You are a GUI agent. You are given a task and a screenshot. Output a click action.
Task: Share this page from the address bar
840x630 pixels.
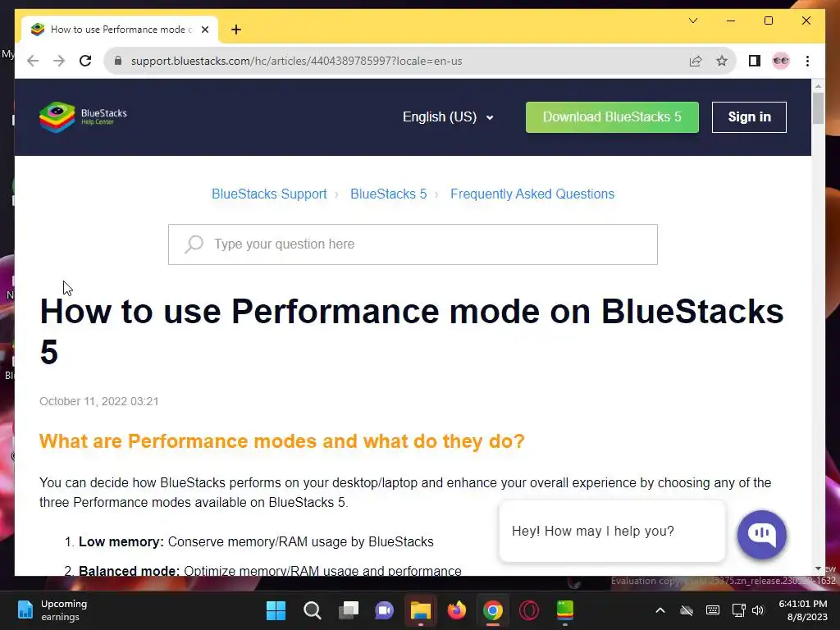point(696,61)
